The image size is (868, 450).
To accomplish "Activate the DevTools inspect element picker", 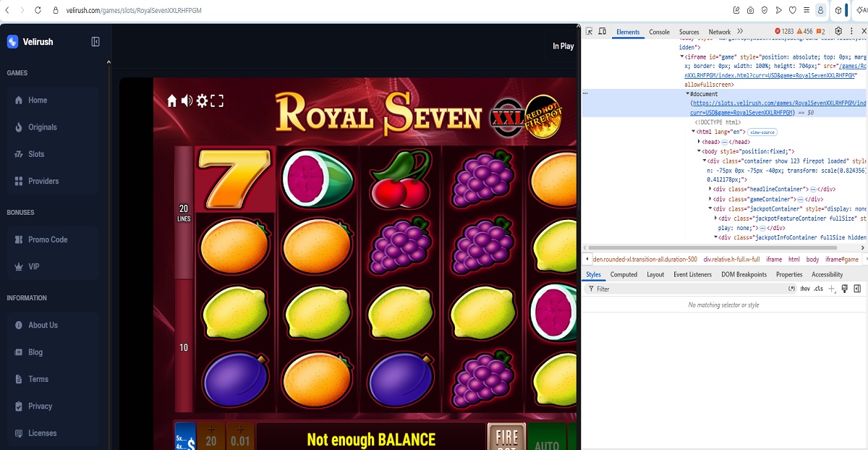I will (590, 32).
